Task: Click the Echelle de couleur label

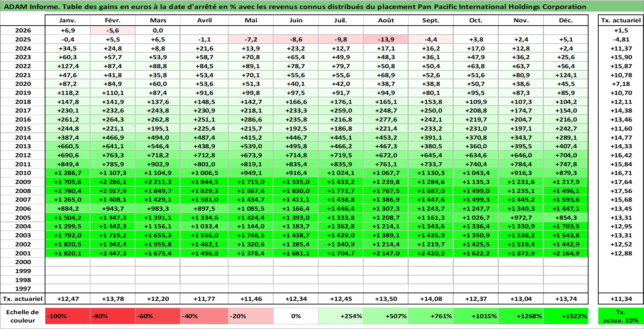Action: [x=23, y=316]
